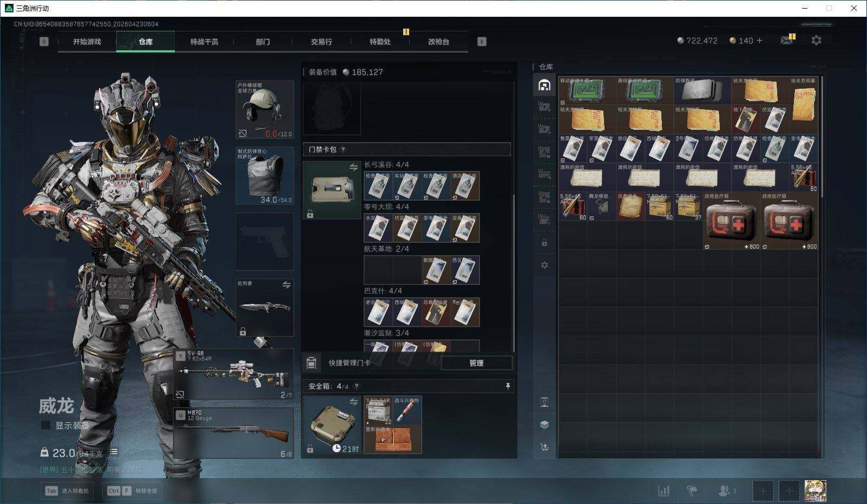Screen dimensions: 867x504
Task: Click the portrait preset icon in warehouse sidebar
Action: click(x=544, y=402)
